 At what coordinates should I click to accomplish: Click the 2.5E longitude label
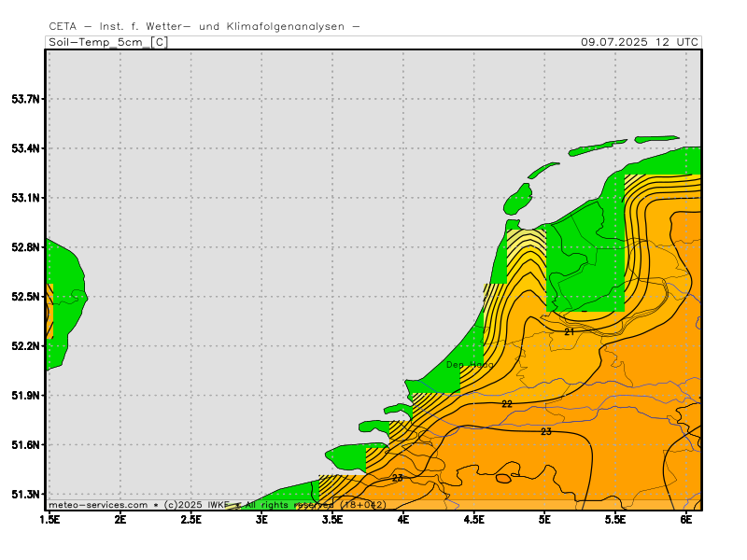[191, 520]
